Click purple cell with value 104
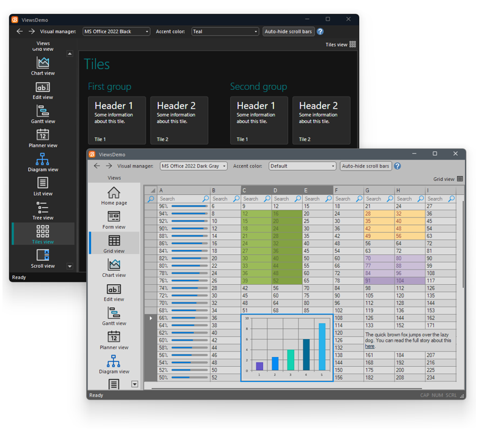Screen dimensions: 479x448 pyautogui.click(x=410, y=281)
